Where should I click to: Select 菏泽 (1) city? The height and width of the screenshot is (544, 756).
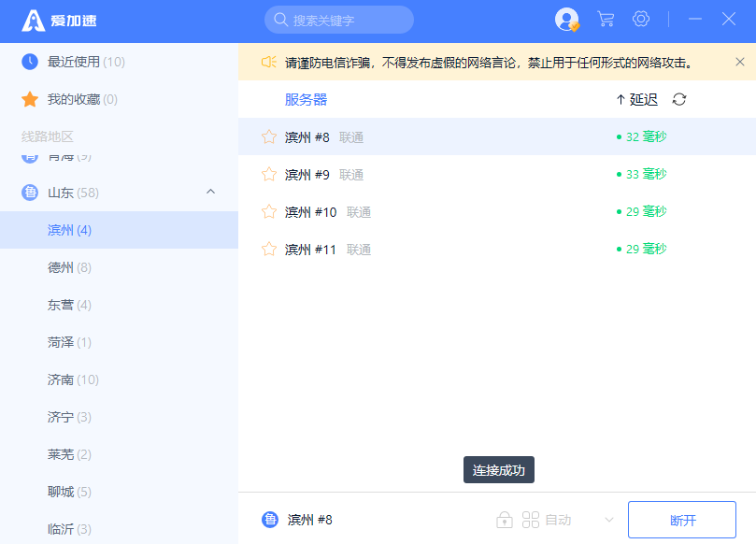click(x=119, y=342)
